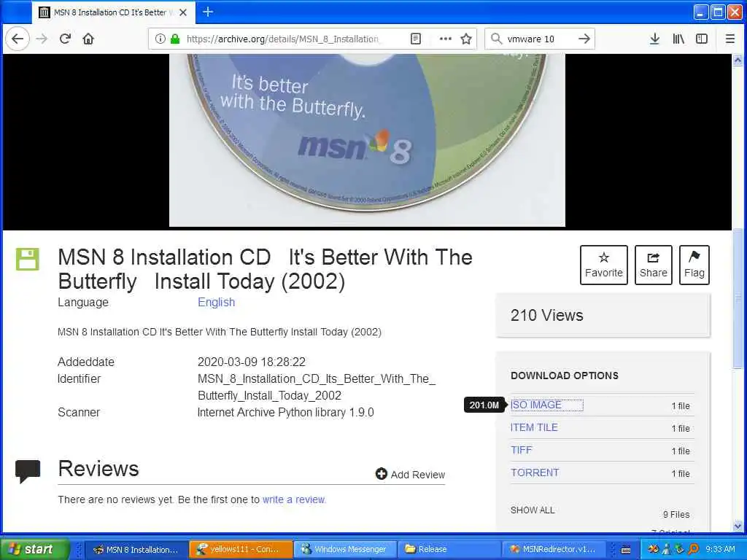The width and height of the screenshot is (747, 560).
Task: Toggle the sidebar icon
Action: (x=702, y=39)
